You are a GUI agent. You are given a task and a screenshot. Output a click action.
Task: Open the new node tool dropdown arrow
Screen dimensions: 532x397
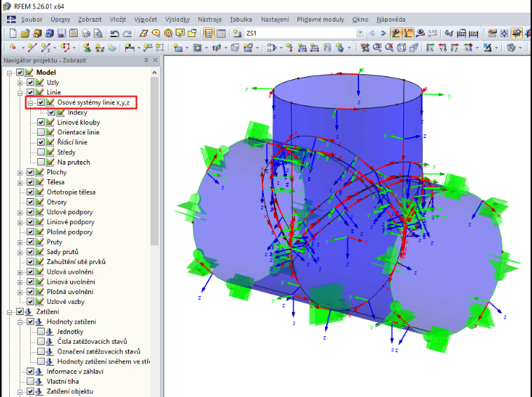coord(22,48)
